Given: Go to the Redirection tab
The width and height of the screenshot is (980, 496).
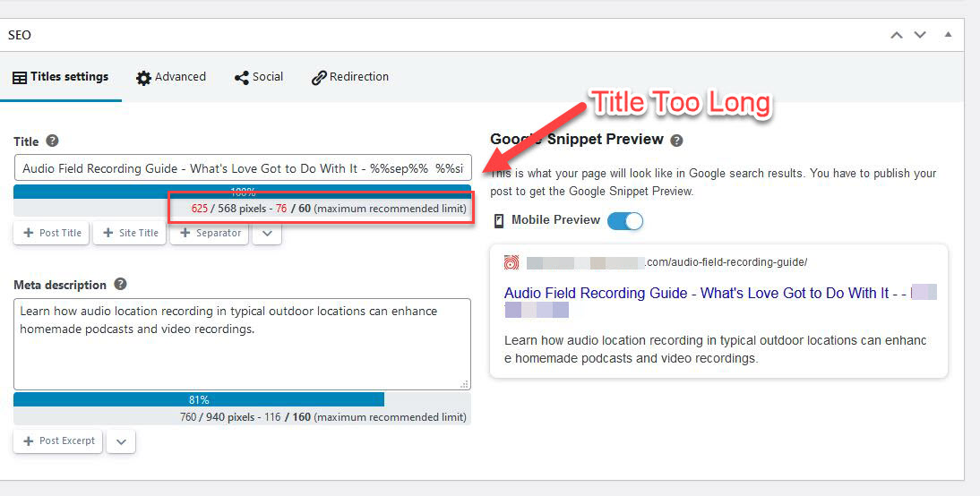Looking at the screenshot, I should tap(350, 77).
